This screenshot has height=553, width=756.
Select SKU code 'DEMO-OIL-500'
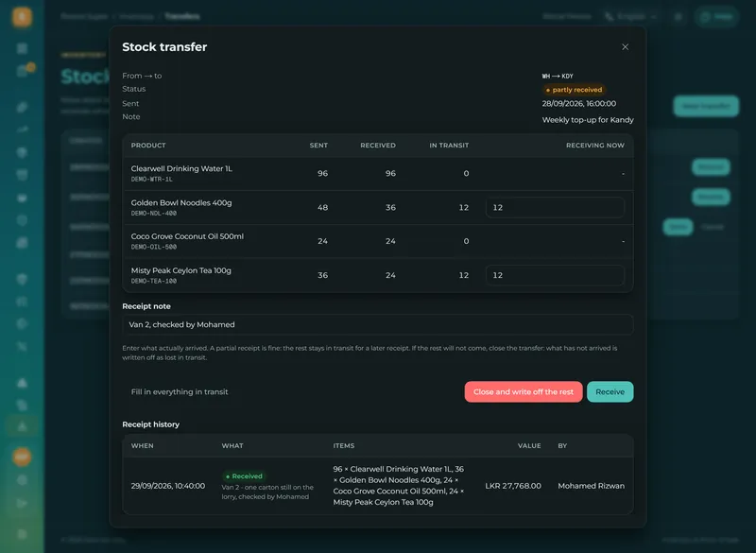[154, 247]
